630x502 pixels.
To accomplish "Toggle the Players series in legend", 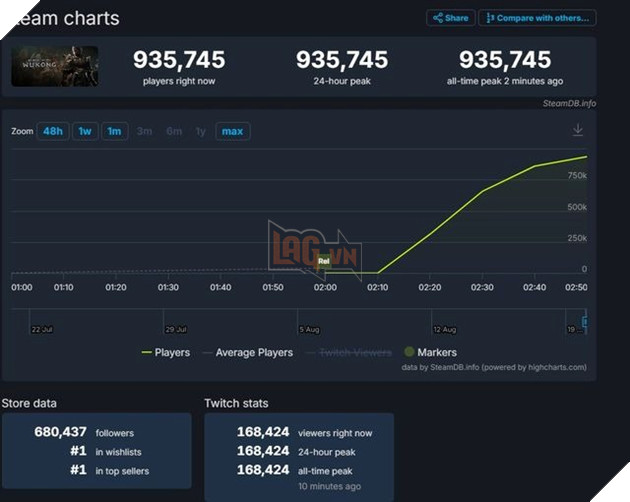I will tap(165, 352).
